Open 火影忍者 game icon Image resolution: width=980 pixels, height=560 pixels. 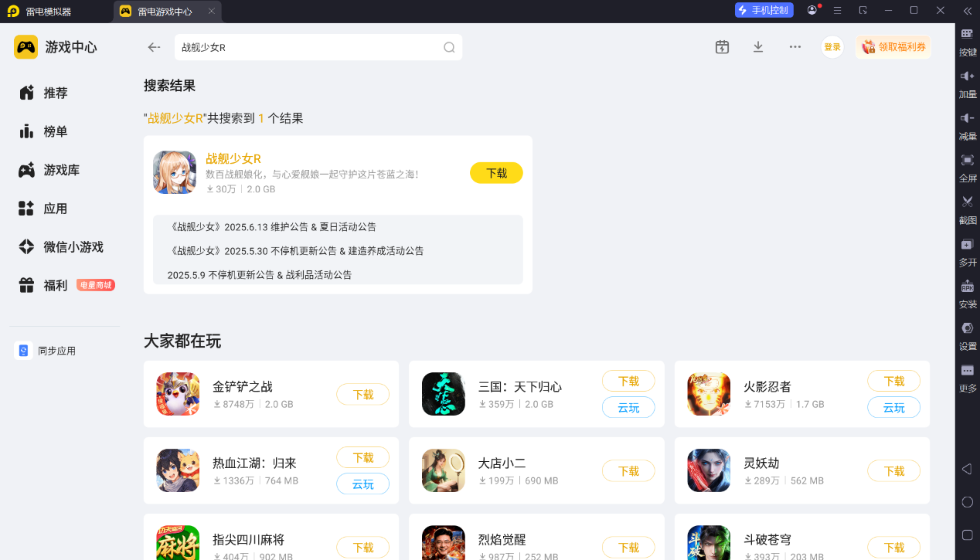709,394
